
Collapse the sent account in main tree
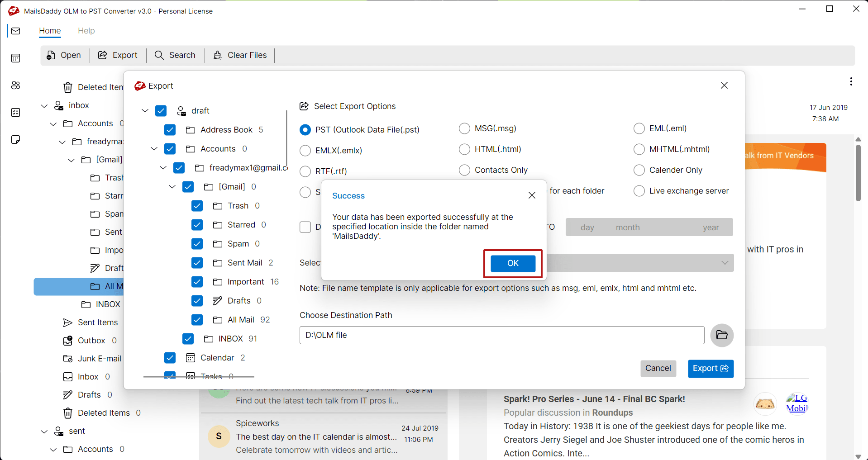44,432
